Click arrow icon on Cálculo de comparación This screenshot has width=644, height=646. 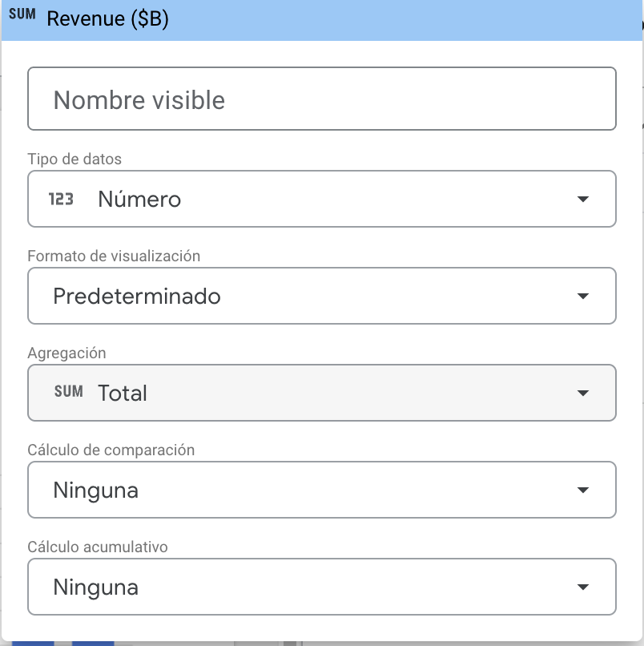[x=583, y=490]
